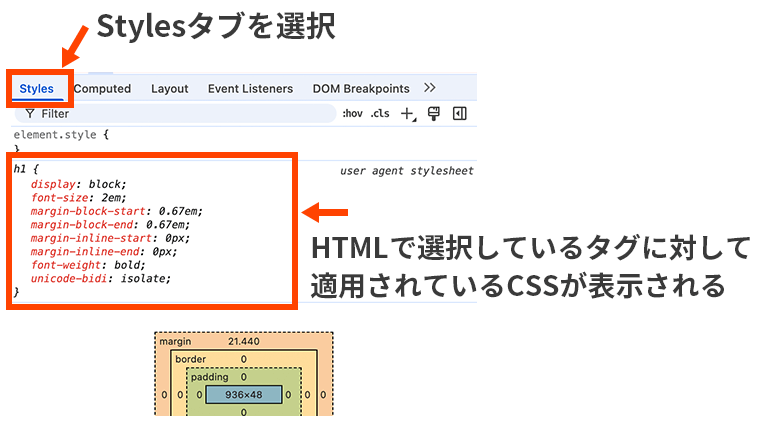The width and height of the screenshot is (760, 428).
Task: Click the 'block' display value
Action: tap(105, 185)
